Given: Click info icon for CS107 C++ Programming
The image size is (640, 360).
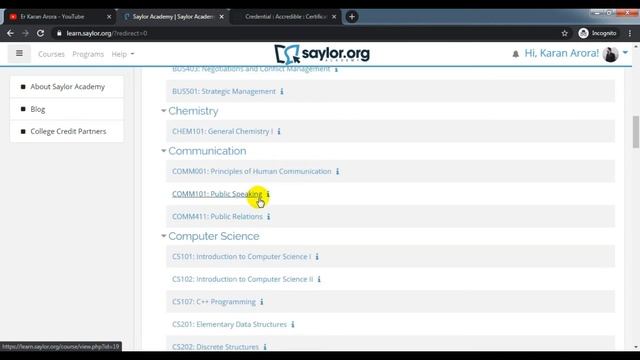Looking at the screenshot, I should [x=262, y=302].
